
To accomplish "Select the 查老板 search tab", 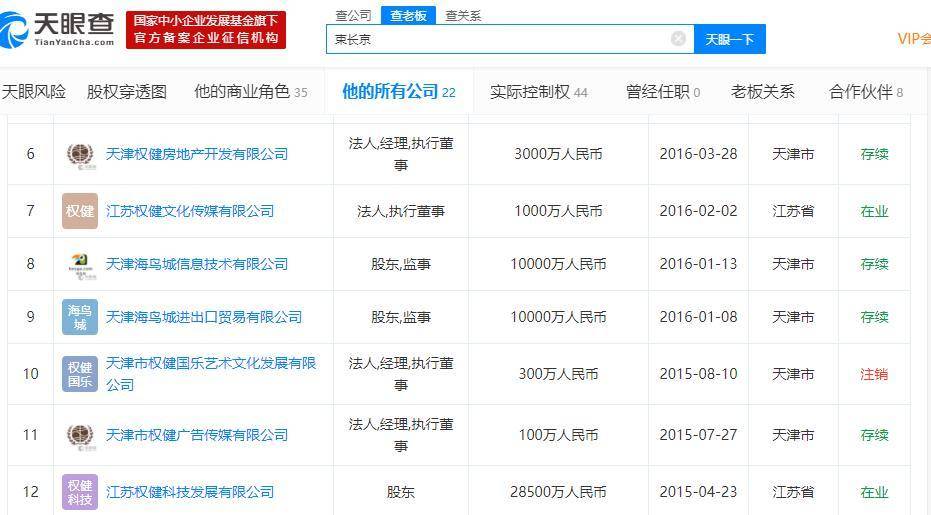I will click(408, 15).
